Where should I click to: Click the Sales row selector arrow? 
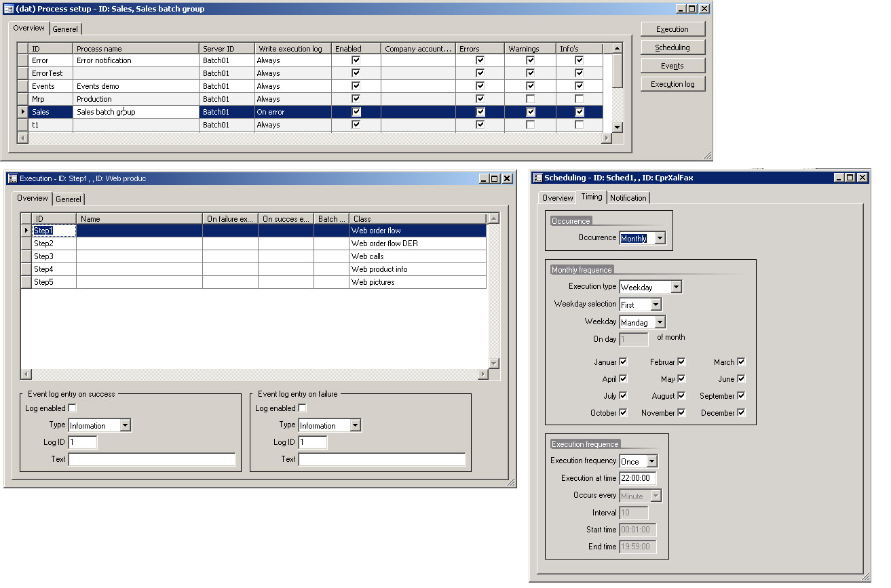24,112
